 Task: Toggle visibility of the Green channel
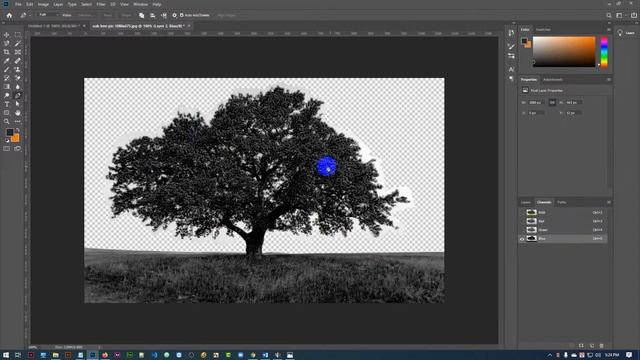tap(522, 230)
